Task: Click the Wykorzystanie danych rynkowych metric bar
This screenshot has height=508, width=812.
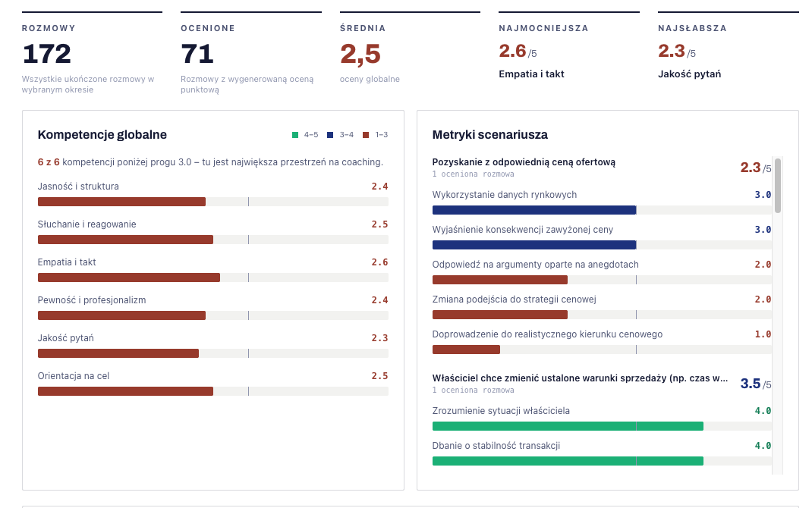Action: click(602, 210)
